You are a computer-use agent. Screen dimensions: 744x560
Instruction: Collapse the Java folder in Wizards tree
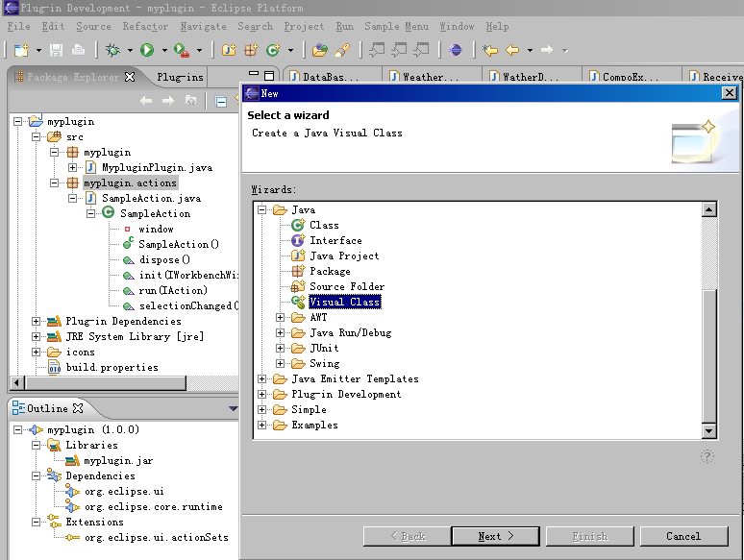261,209
